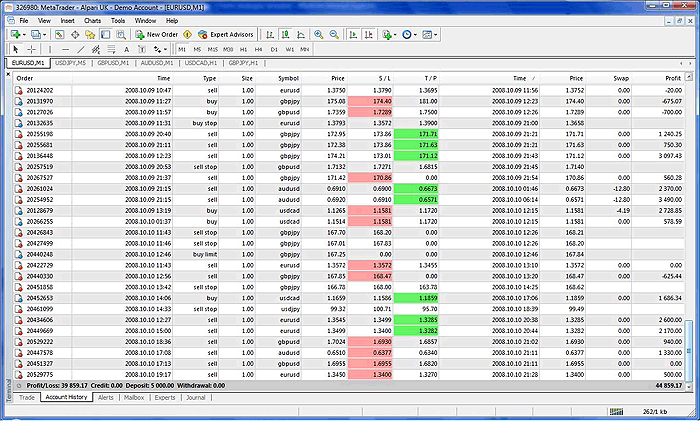The image size is (700, 421).
Task: Zoom out of the chart
Action: click(334, 34)
